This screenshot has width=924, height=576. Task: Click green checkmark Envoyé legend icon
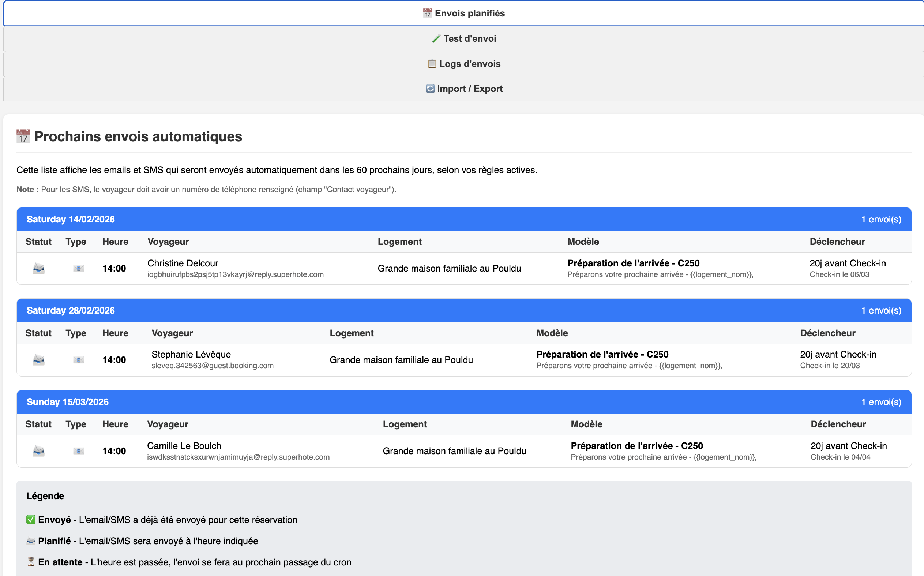point(31,520)
